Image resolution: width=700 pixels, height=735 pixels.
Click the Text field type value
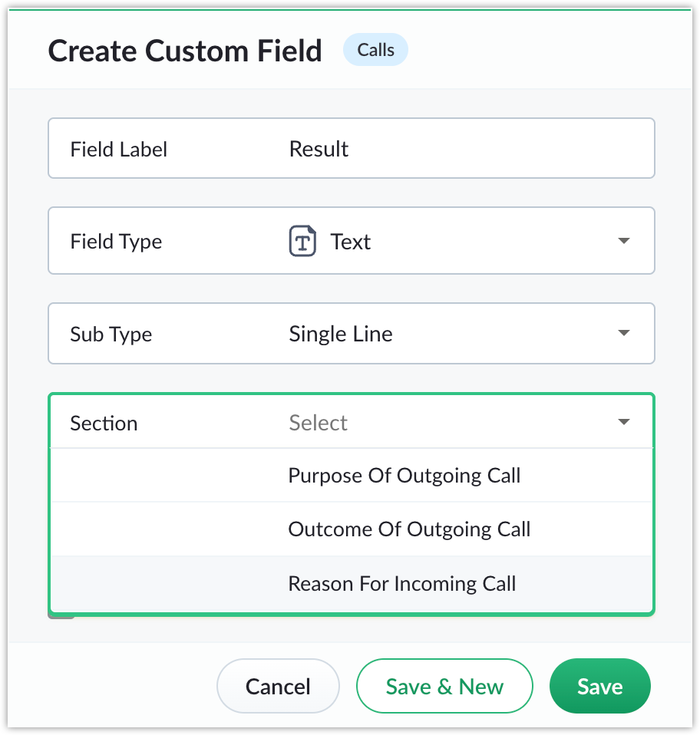[x=351, y=242]
